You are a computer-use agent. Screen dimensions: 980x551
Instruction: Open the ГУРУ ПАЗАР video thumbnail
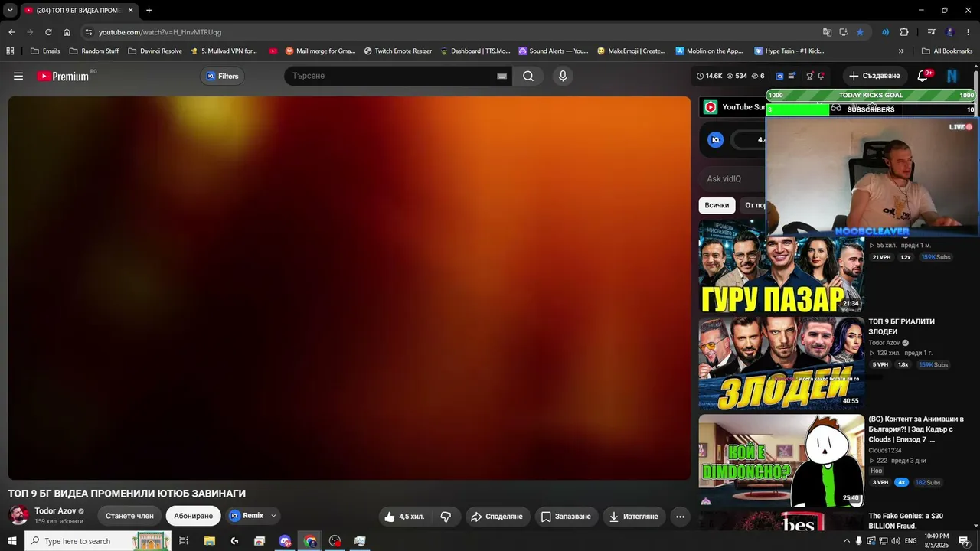click(781, 266)
